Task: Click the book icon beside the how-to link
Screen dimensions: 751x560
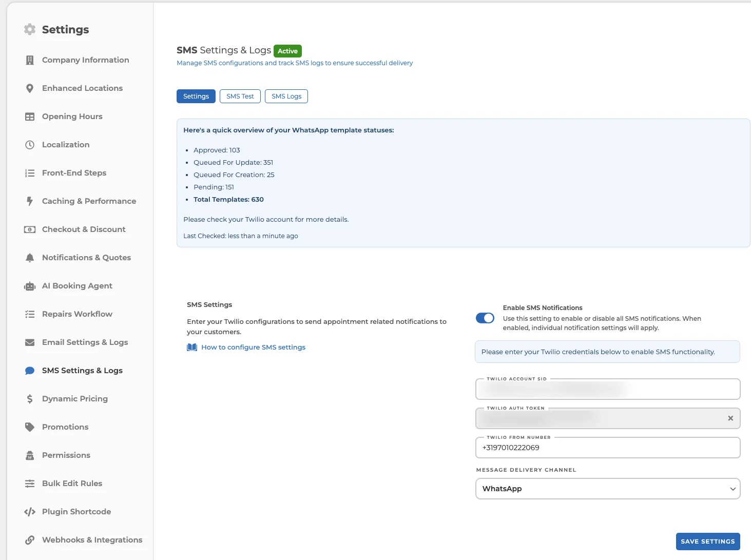Action: coord(192,347)
